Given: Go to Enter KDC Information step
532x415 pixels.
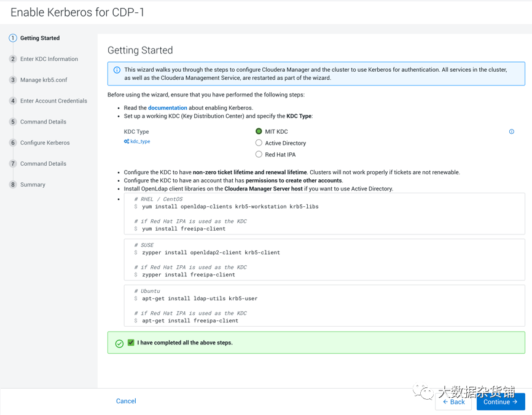Looking at the screenshot, I should (x=49, y=59).
